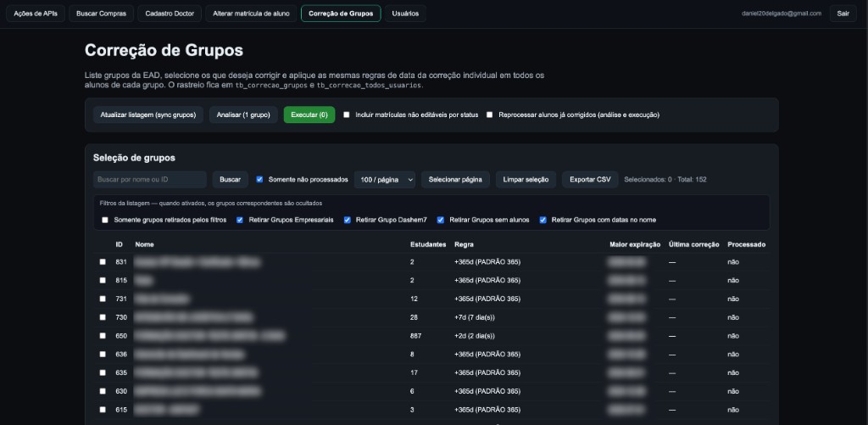Image resolution: width=868 pixels, height=425 pixels.
Task: Uncheck Retirar Grupos Empresariais filter
Action: pyautogui.click(x=240, y=220)
